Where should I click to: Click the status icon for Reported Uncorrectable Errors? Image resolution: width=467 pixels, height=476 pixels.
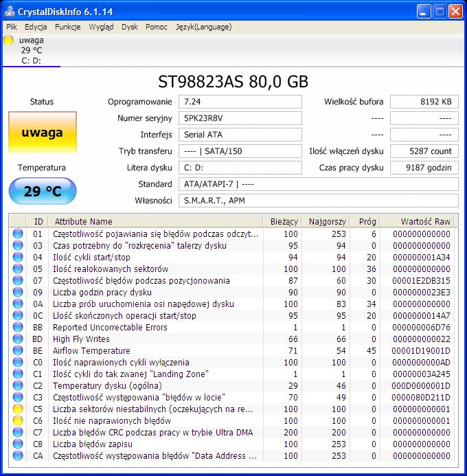click(18, 327)
